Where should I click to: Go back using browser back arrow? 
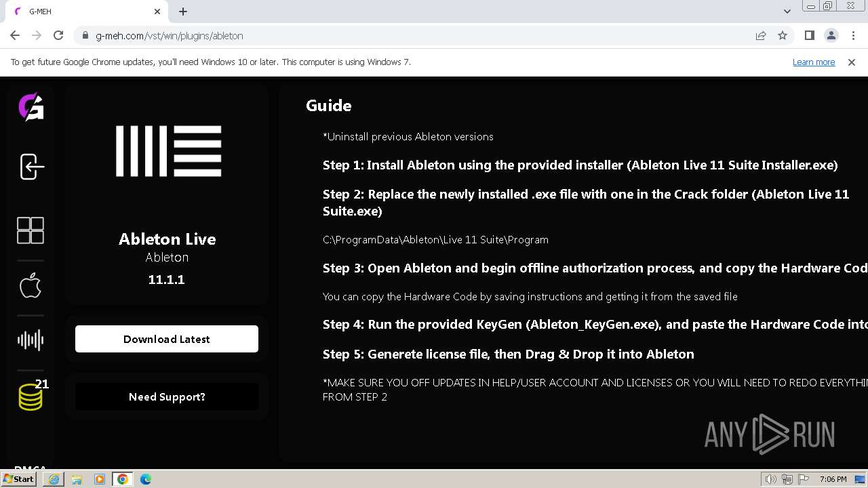(x=15, y=35)
